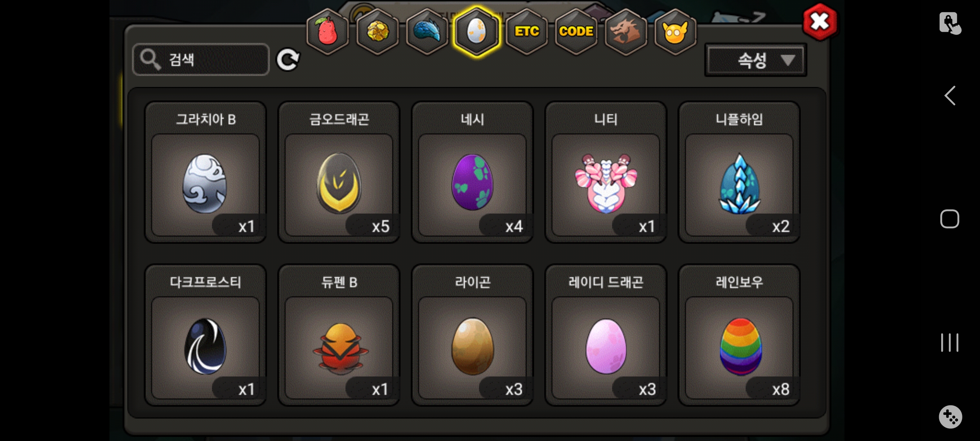Expand the 속성 sort dropdown
The height and width of the screenshot is (441, 980).
tap(756, 60)
